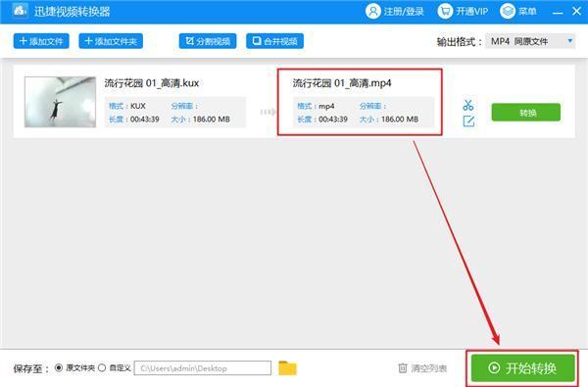Select the 自定义 radio option
588x387 pixels.
tap(102, 367)
